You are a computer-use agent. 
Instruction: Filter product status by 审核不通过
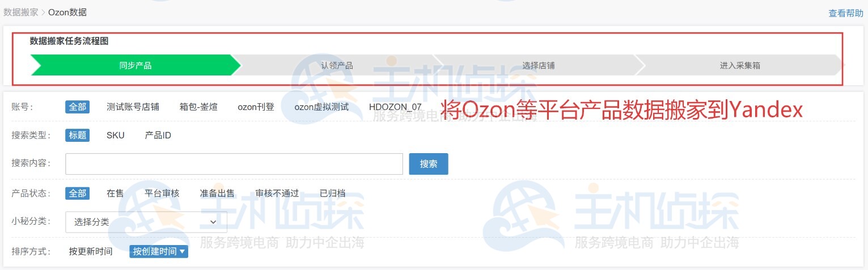pyautogui.click(x=277, y=193)
